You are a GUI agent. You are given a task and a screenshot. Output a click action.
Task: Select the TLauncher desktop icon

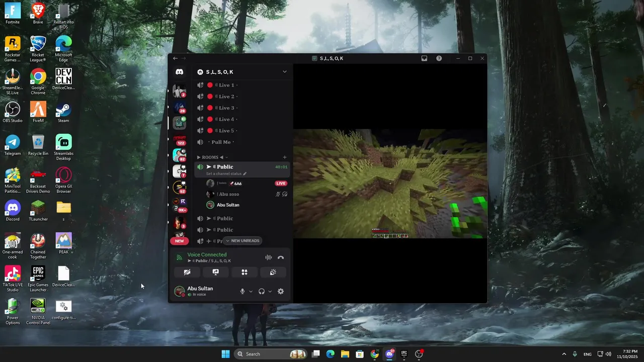[38, 211]
